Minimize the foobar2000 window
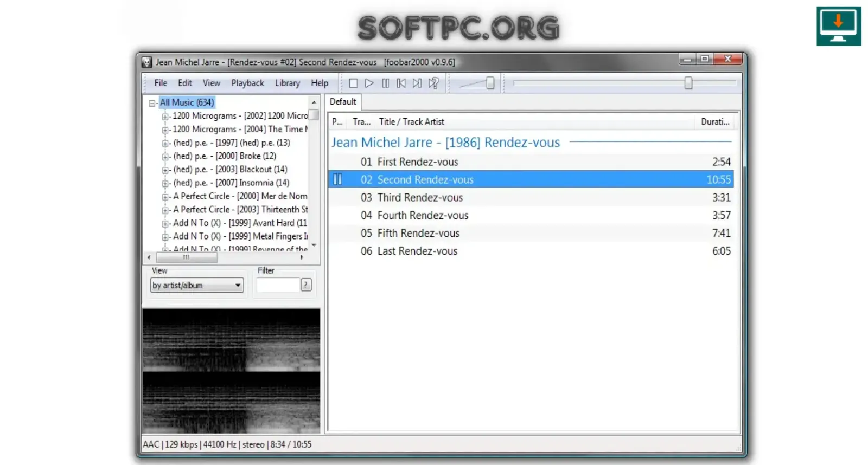The height and width of the screenshot is (465, 868). 687,59
